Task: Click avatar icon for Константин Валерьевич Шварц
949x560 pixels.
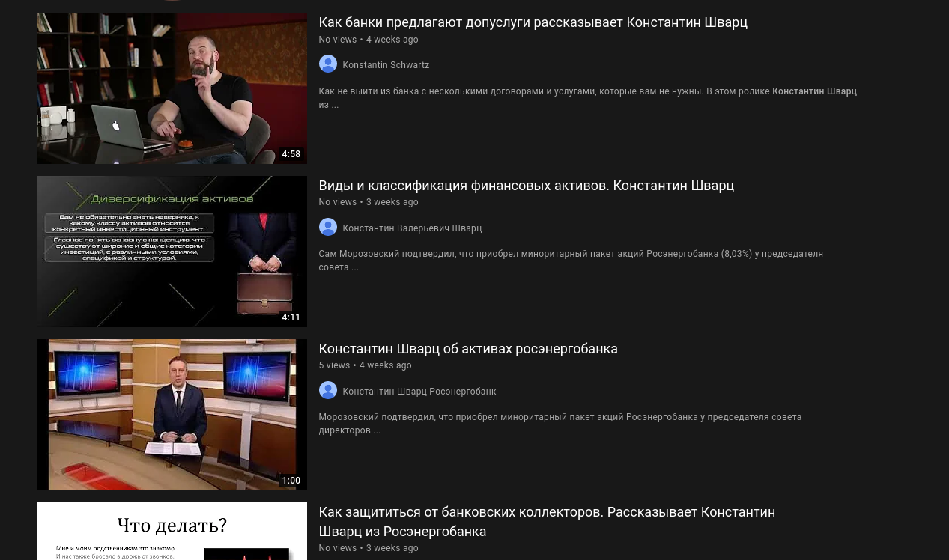Action: tap(327, 228)
